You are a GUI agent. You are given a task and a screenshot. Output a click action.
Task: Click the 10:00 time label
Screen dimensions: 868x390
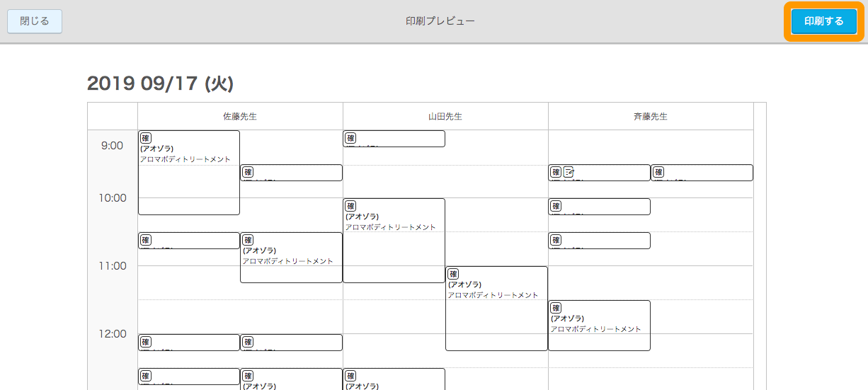pos(112,198)
